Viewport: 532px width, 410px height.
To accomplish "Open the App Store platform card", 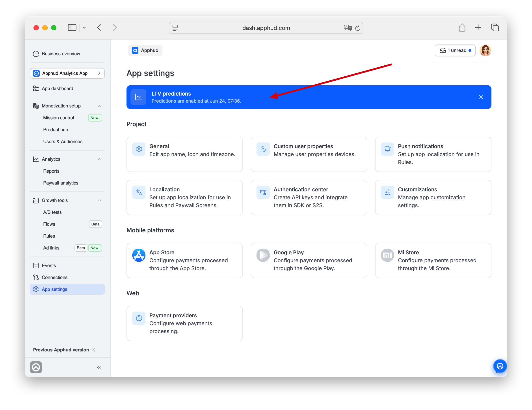I will tap(185, 260).
